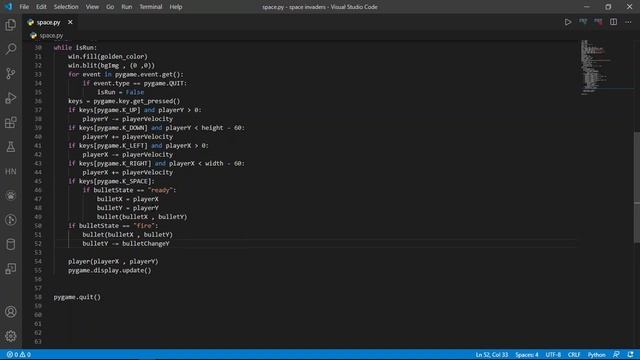Click second red compare icon in editor toolbar
The image size is (640, 360).
pos(598,22)
